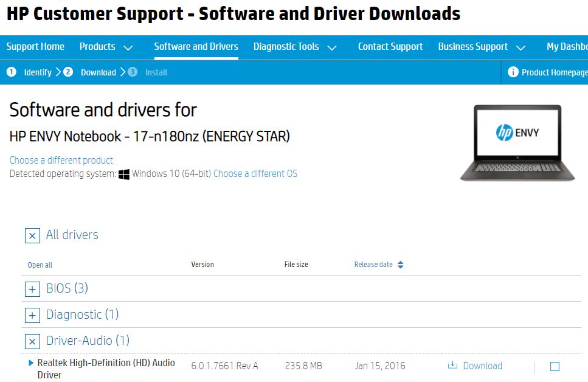Click the Jan 15, 2016 release date

[380, 366]
